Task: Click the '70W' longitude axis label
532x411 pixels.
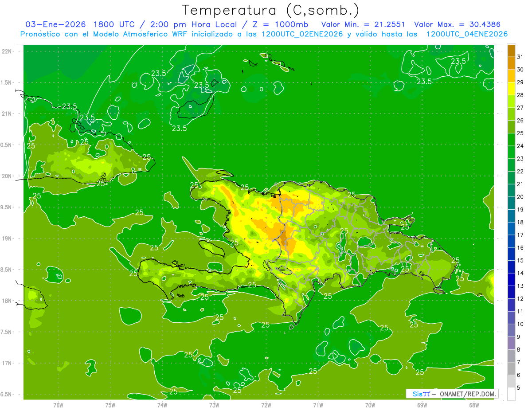Action: (x=370, y=405)
